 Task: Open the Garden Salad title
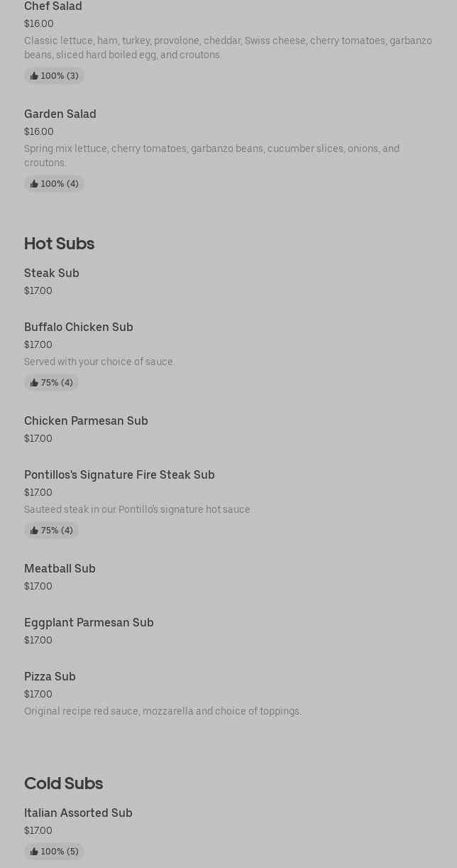click(60, 114)
